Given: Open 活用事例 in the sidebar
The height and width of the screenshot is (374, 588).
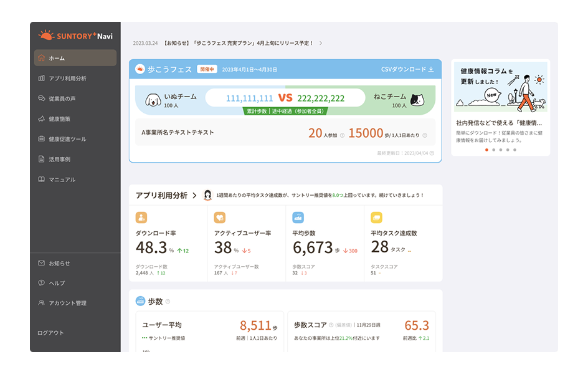Looking at the screenshot, I should (60, 160).
